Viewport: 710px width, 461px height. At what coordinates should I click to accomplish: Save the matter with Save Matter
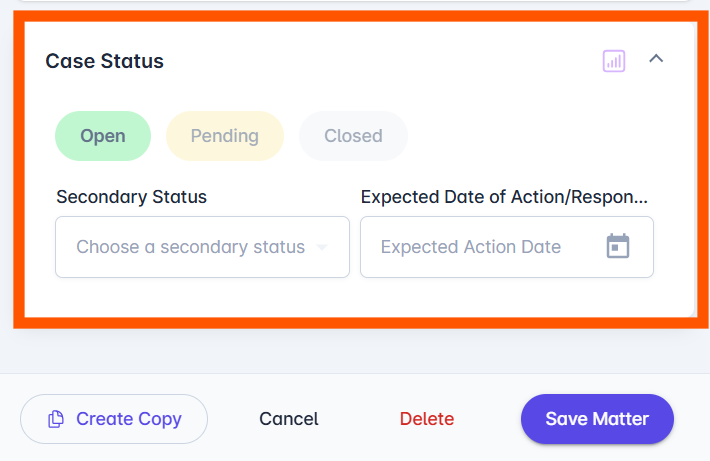[597, 419]
